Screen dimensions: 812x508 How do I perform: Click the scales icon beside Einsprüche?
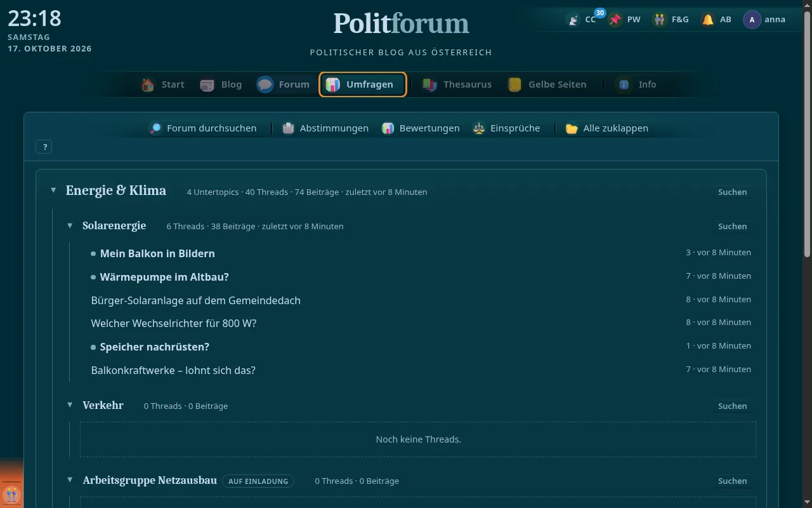click(479, 128)
